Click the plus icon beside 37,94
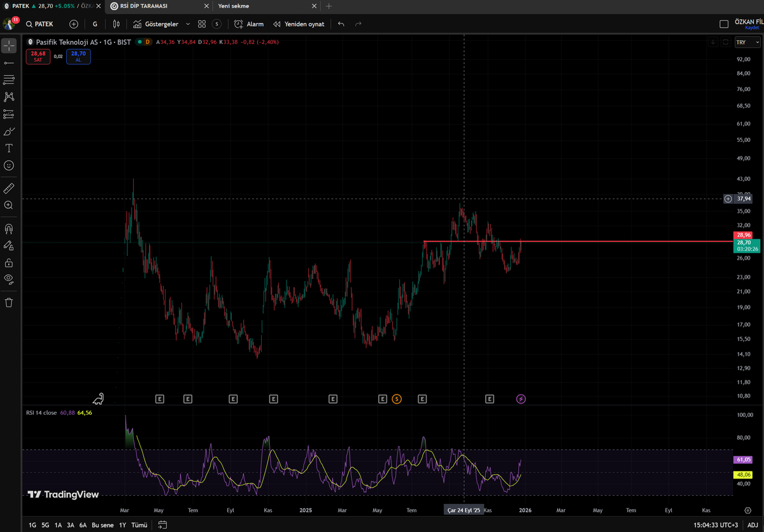The image size is (764, 532). pos(728,199)
